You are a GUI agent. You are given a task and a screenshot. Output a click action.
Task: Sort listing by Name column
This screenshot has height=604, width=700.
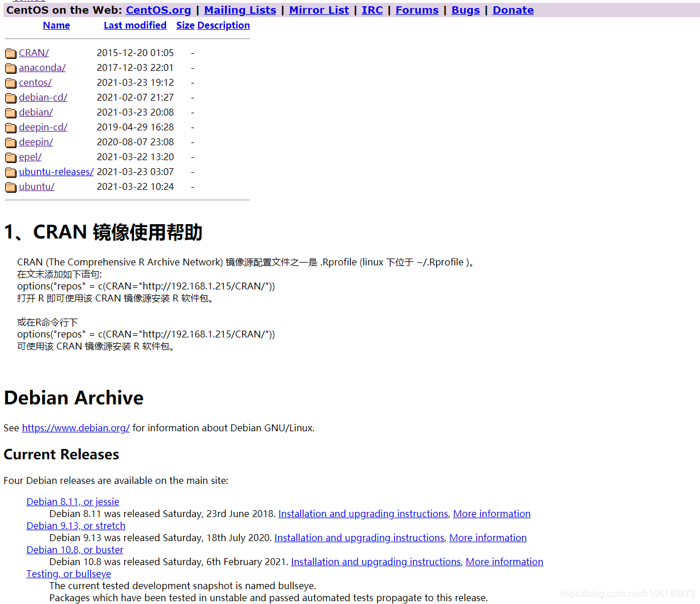tap(56, 25)
